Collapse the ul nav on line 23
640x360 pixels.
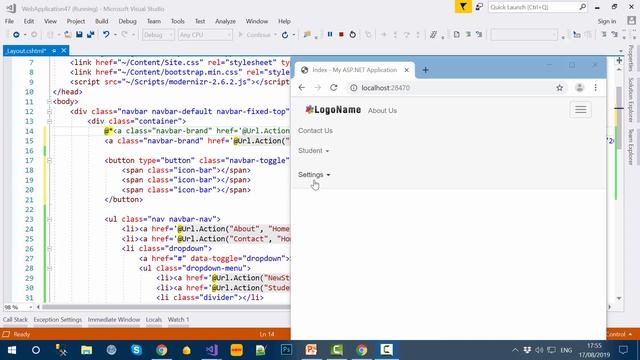(49, 219)
